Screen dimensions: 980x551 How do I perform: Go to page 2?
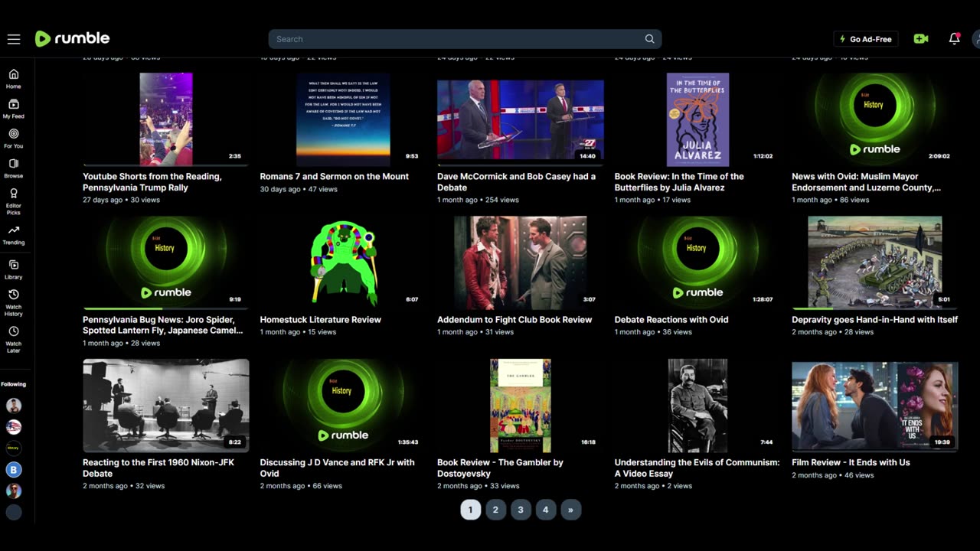pos(495,510)
